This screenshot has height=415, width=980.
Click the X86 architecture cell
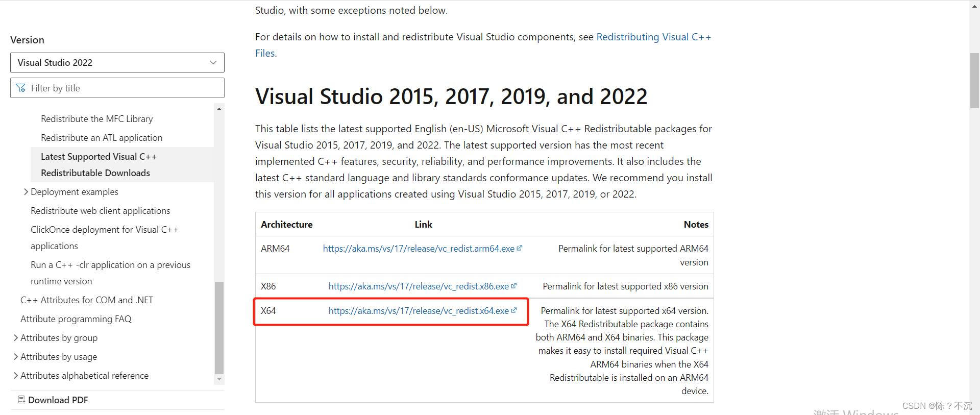[268, 286]
